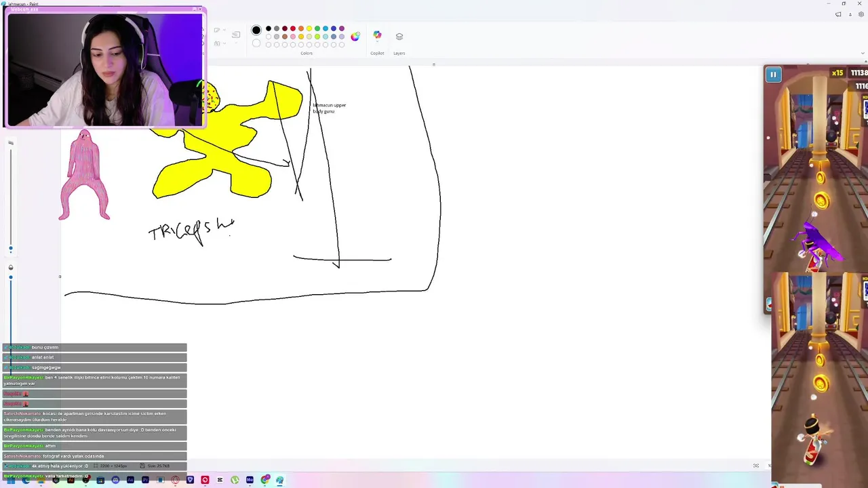Click the Paint taskbar icon

pos(279,480)
